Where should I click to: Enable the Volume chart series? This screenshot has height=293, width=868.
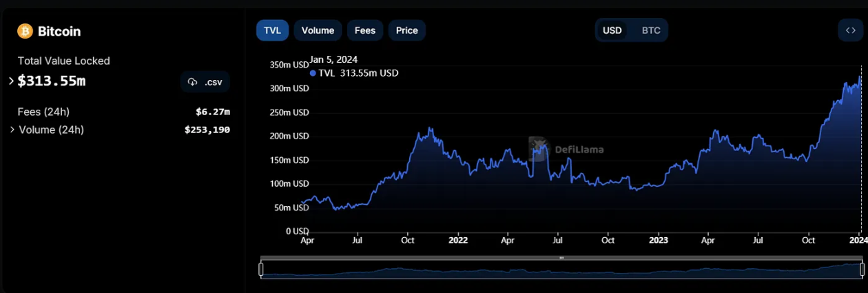pyautogui.click(x=318, y=30)
